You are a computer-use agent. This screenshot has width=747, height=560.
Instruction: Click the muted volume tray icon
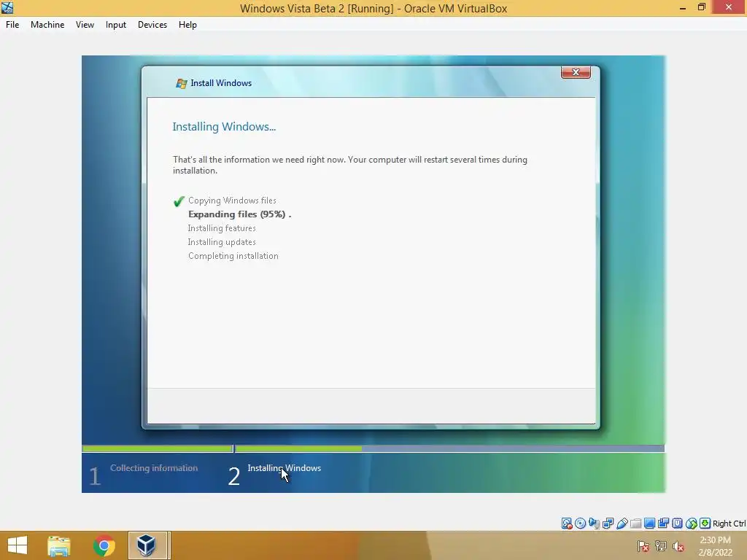pos(678,545)
